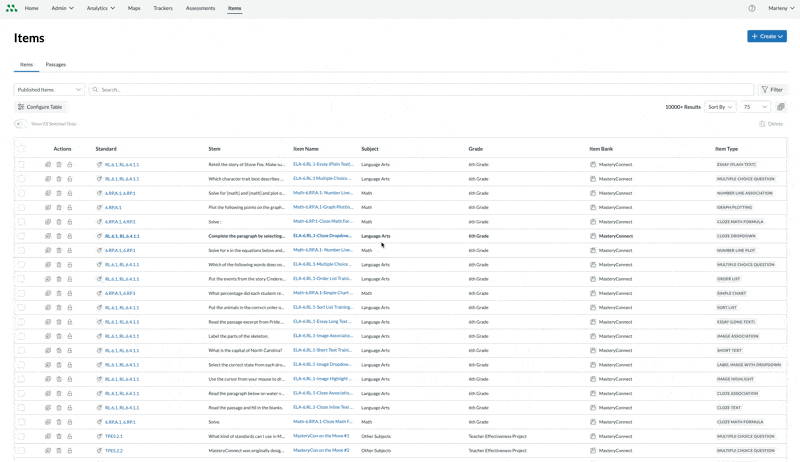
Task: Click copy icon in first item row
Action: click(48, 164)
